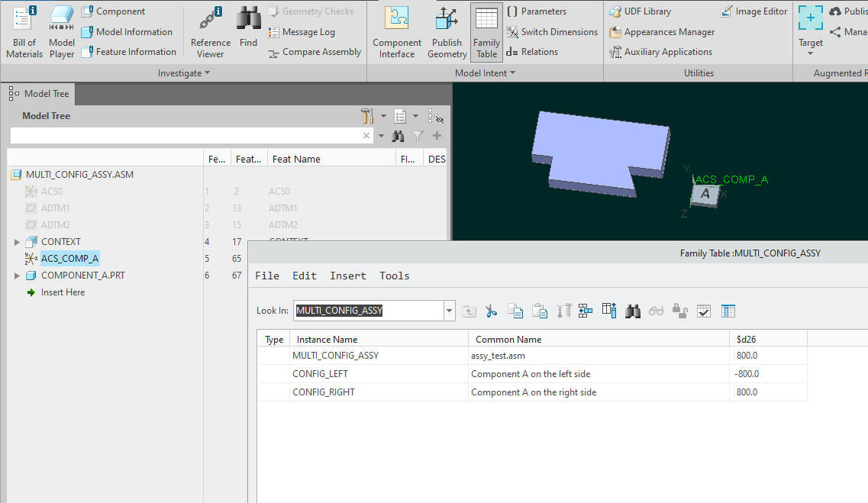Image resolution: width=868 pixels, height=503 pixels.
Task: Click the verify instances checkmark icon
Action: pos(704,311)
